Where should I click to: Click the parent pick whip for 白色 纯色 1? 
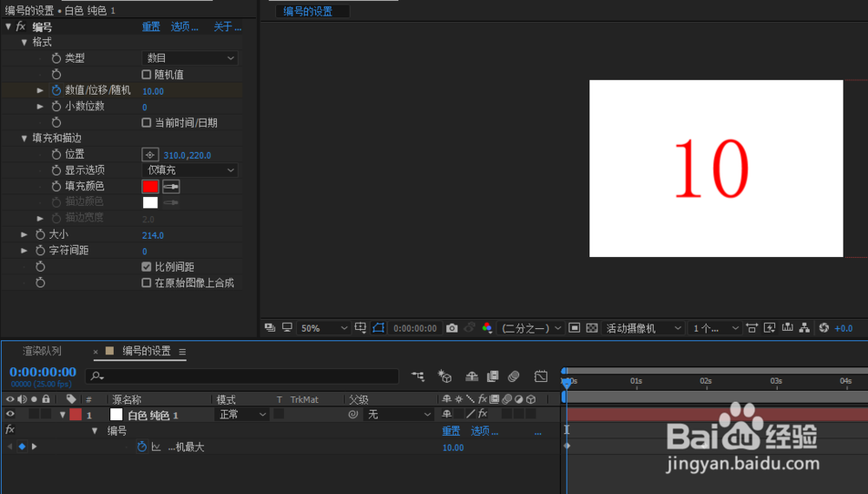tap(352, 414)
